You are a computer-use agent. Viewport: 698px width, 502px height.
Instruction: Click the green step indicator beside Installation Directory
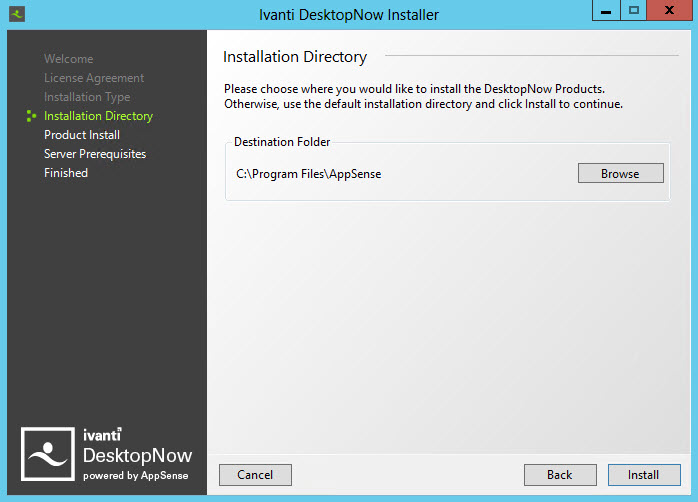coord(32,116)
